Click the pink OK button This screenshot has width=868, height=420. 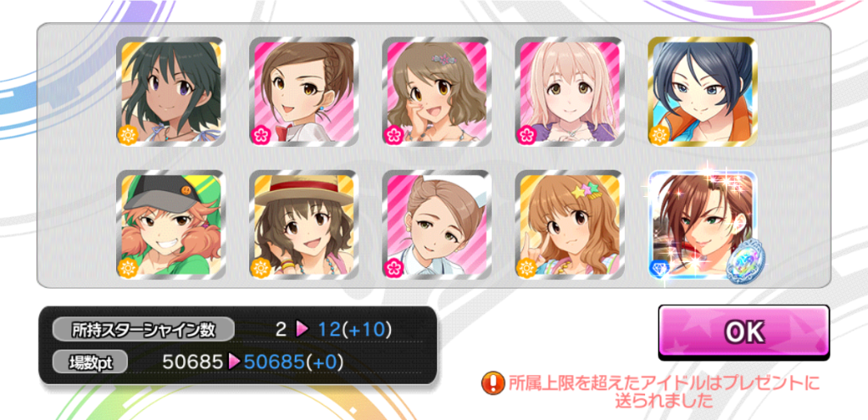(x=743, y=333)
